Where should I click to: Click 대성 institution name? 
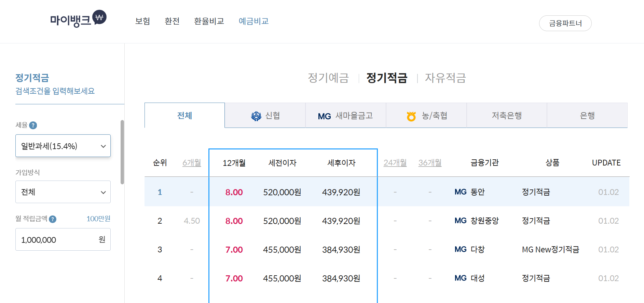coord(478,278)
